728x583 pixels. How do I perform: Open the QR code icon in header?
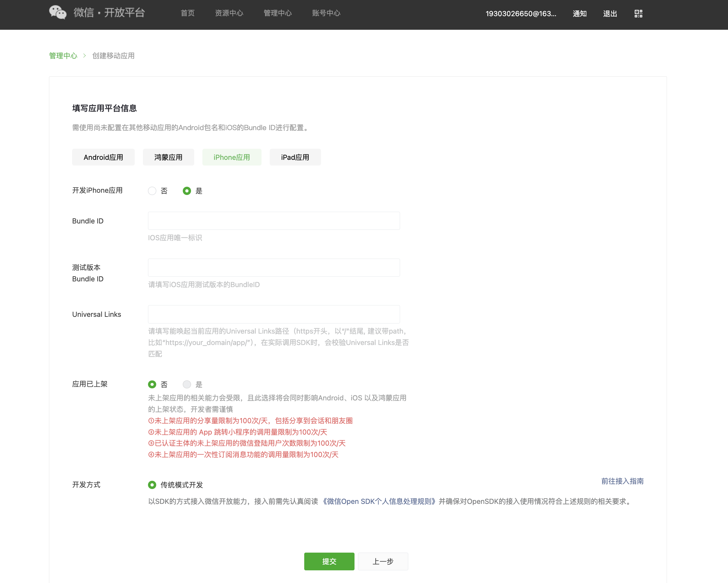[x=638, y=14]
